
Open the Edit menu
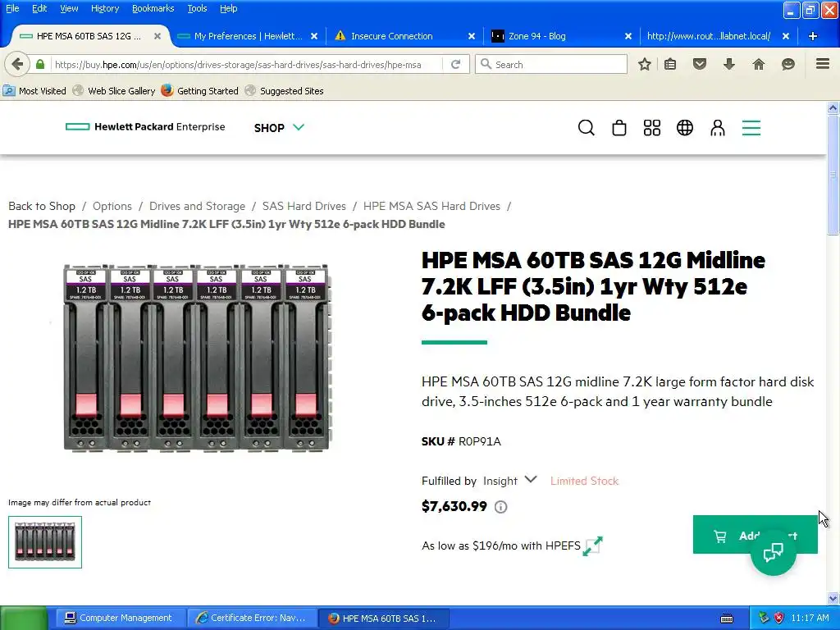tap(39, 8)
